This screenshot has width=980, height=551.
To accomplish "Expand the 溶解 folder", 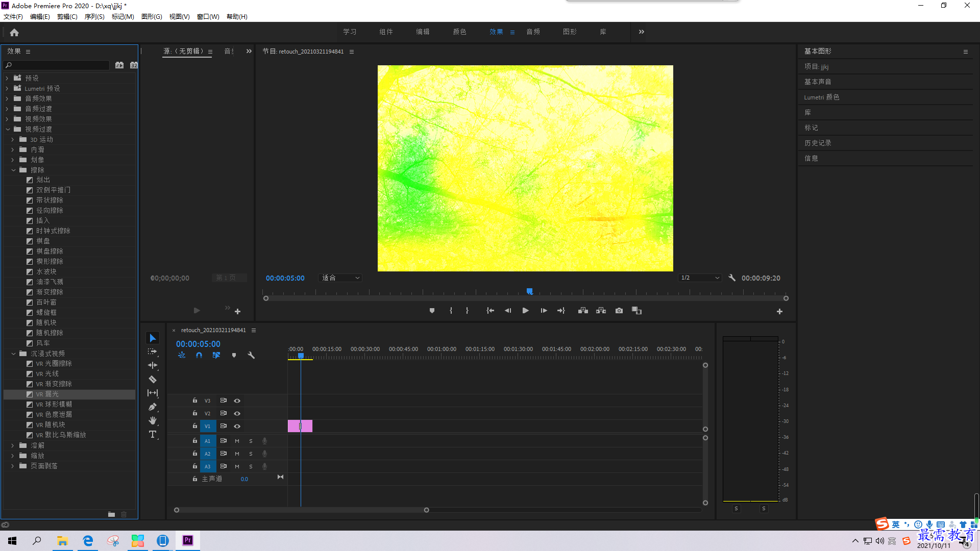I will [x=13, y=445].
